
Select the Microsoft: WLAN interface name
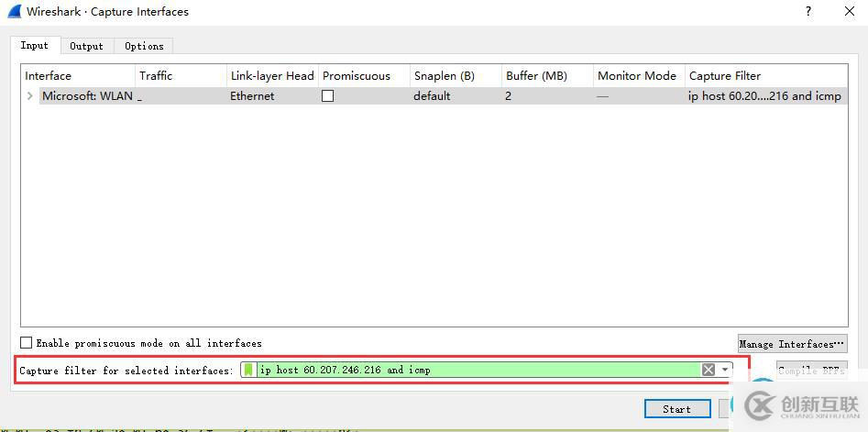[x=87, y=95]
